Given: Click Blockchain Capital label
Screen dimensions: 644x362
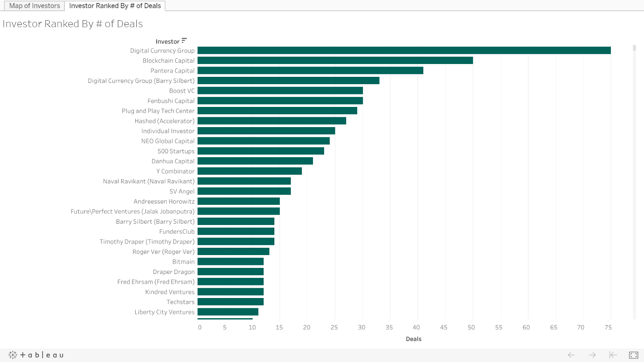Looking at the screenshot, I should [x=169, y=61].
